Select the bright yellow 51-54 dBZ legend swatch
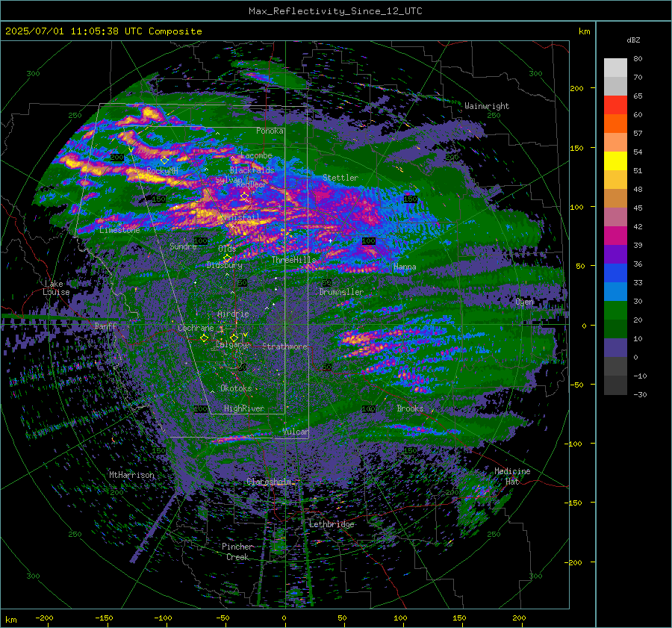672x628 pixels. (615, 161)
